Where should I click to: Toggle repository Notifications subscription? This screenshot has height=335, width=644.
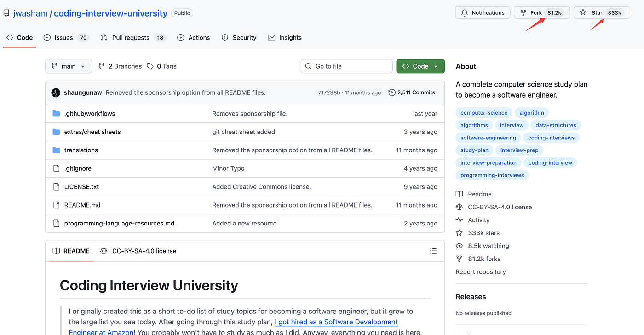tap(483, 13)
